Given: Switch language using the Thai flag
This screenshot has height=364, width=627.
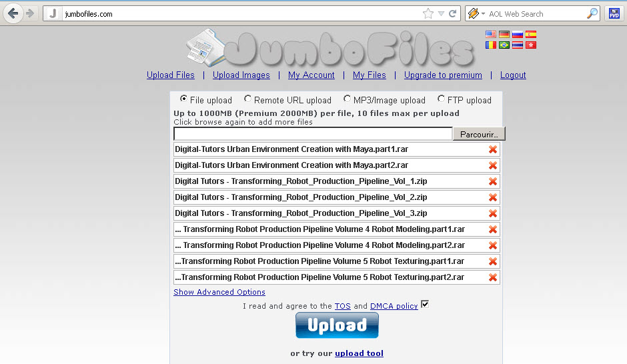Looking at the screenshot, I should point(518,45).
